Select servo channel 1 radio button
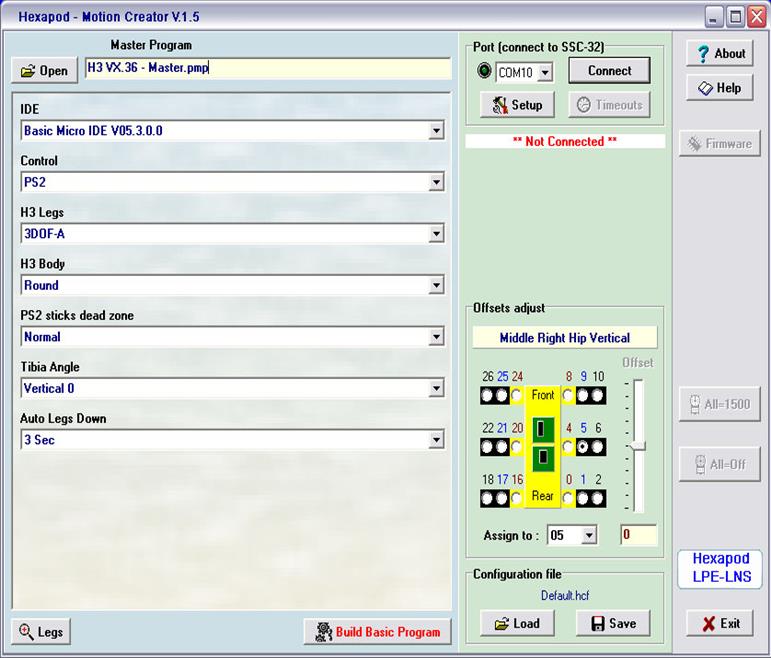The width and height of the screenshot is (771, 658). tap(583, 499)
